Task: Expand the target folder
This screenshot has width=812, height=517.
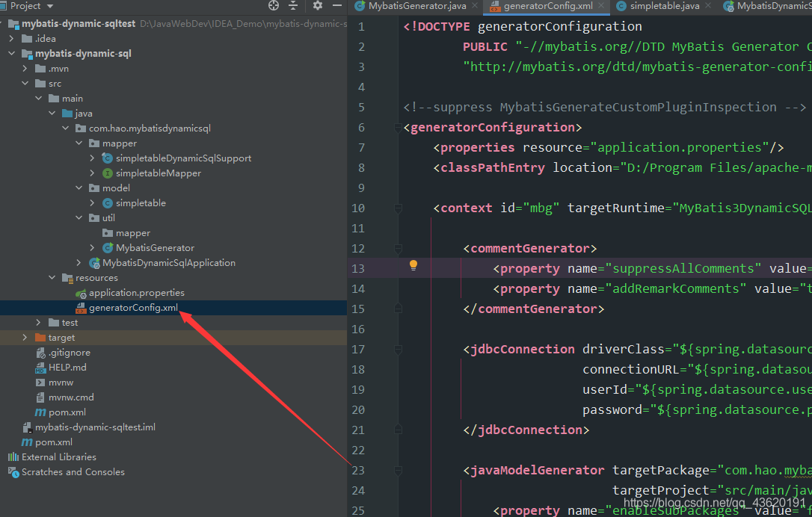Action: [x=25, y=338]
